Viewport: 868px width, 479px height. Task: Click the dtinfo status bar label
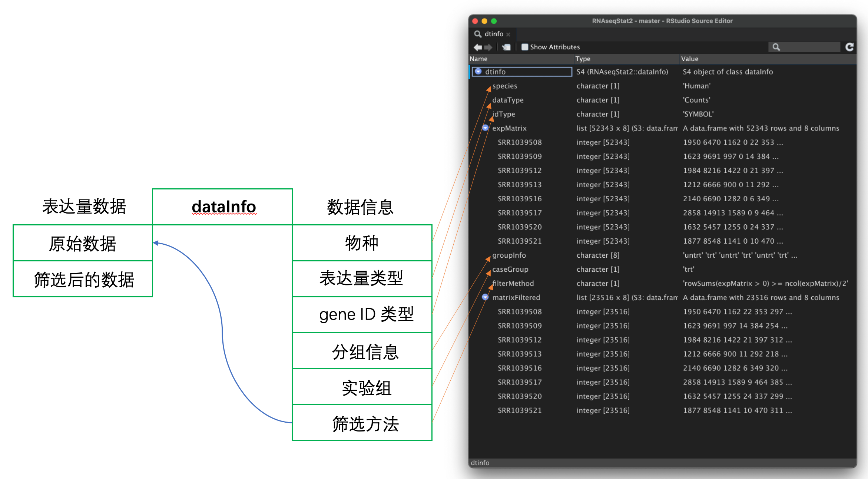480,463
